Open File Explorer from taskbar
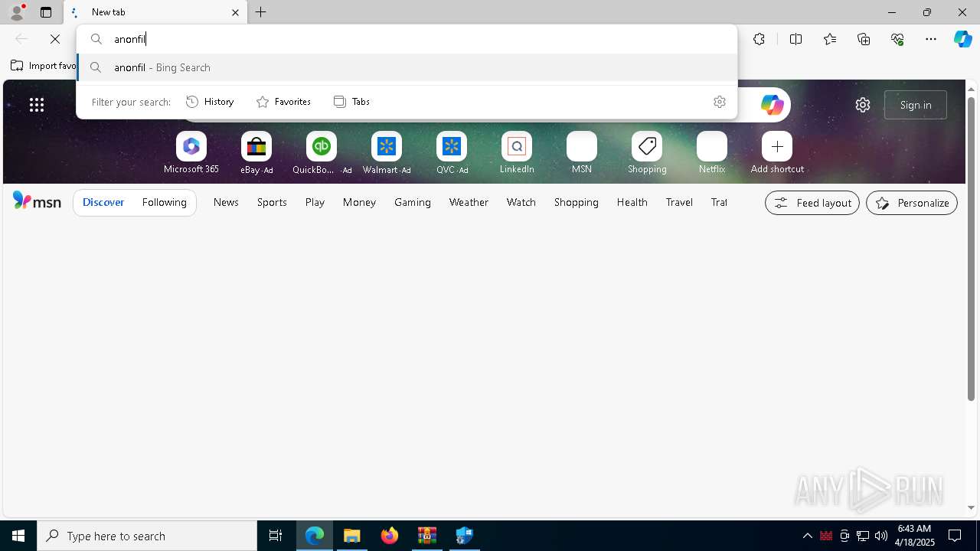Viewport: 980px width, 551px height. [x=352, y=536]
